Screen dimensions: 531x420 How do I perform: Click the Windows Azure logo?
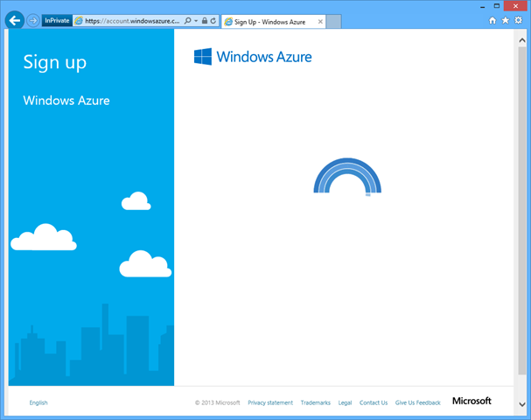(x=252, y=57)
